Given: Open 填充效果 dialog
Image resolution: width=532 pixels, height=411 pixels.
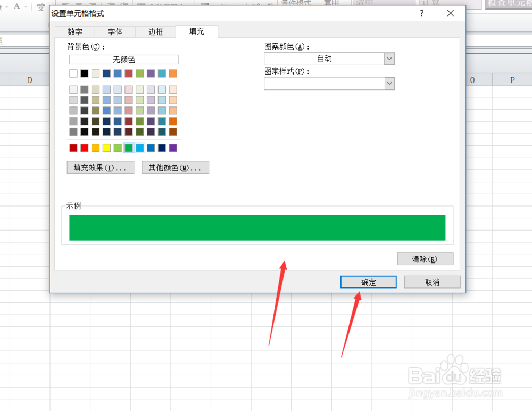Looking at the screenshot, I should (101, 168).
